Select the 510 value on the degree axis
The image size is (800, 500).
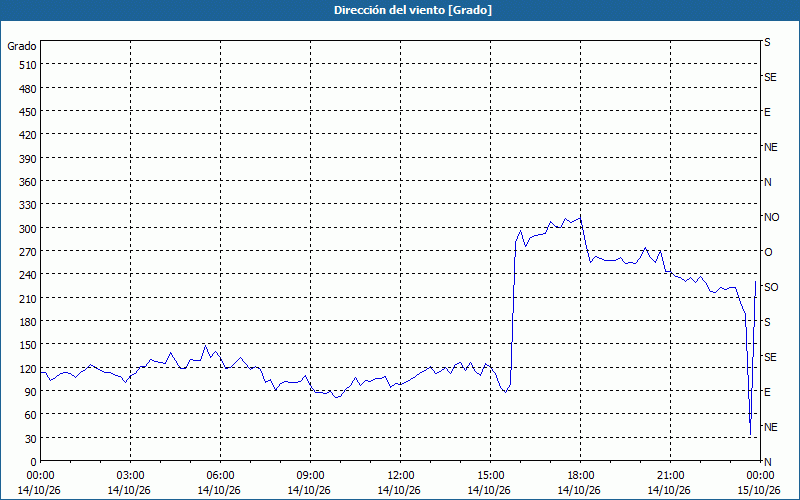tap(28, 65)
